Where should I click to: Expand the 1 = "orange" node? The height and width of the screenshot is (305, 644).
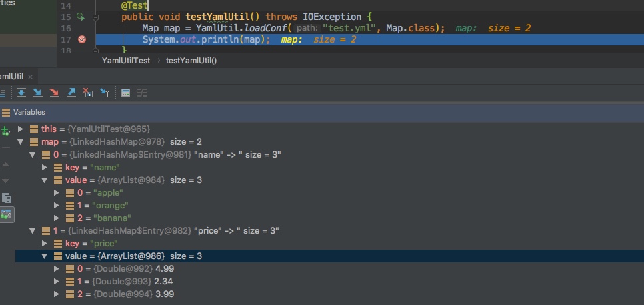coord(57,205)
